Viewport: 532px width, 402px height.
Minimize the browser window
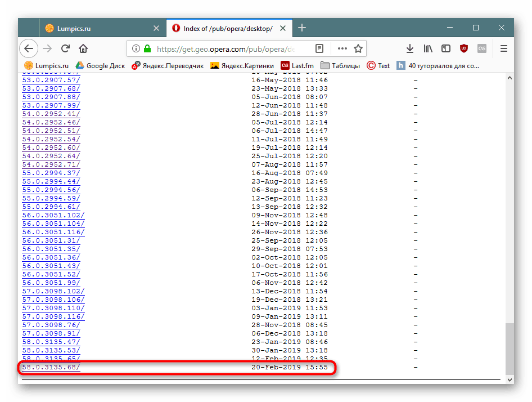click(450, 28)
